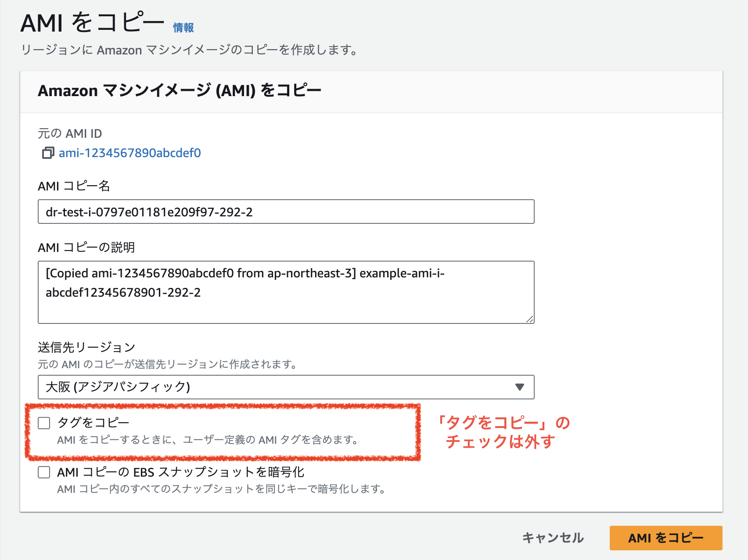Click the 送信先リージョン label text
This screenshot has height=560, width=748.
click(x=86, y=348)
